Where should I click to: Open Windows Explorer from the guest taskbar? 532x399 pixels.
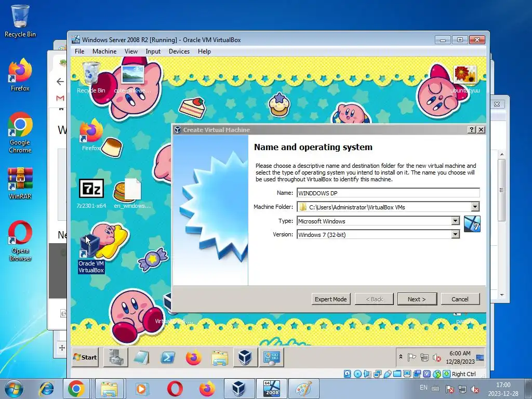point(220,357)
